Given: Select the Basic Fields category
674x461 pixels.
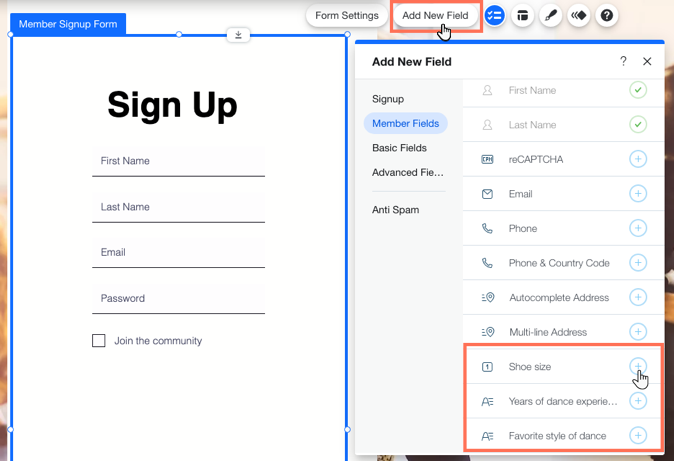Looking at the screenshot, I should point(399,148).
